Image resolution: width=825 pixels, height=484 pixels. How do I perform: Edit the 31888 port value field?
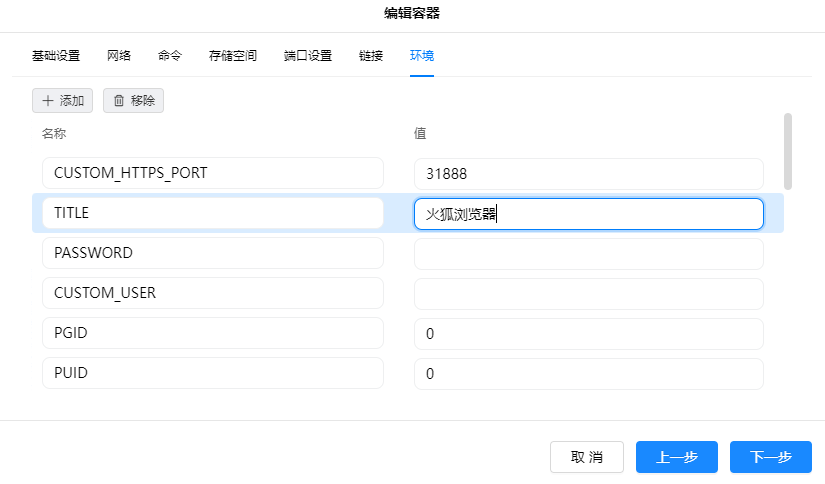pos(588,173)
